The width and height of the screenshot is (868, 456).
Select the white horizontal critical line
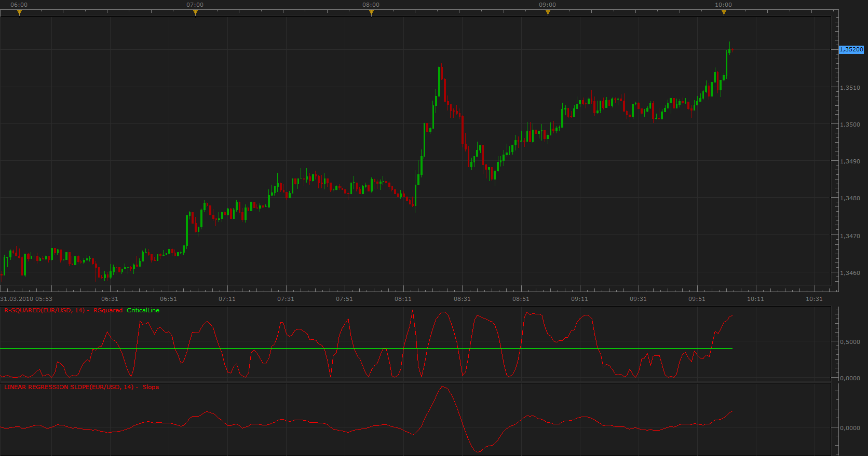click(366, 348)
